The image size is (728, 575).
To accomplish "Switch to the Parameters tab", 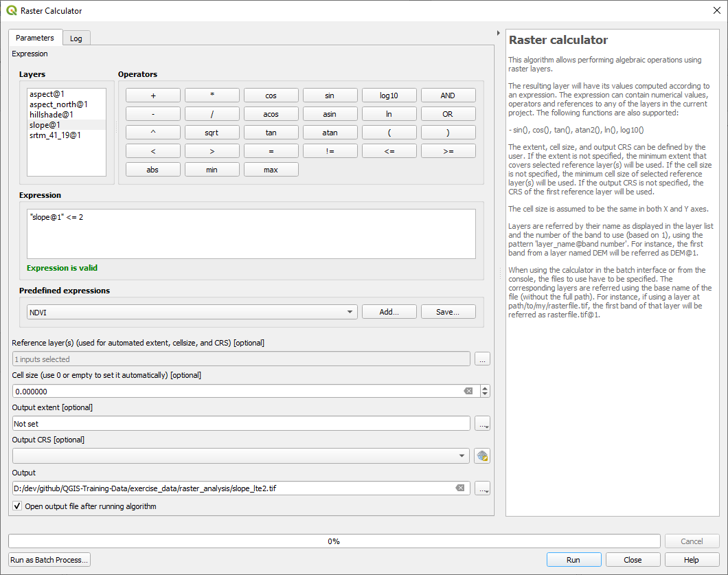I will point(35,38).
